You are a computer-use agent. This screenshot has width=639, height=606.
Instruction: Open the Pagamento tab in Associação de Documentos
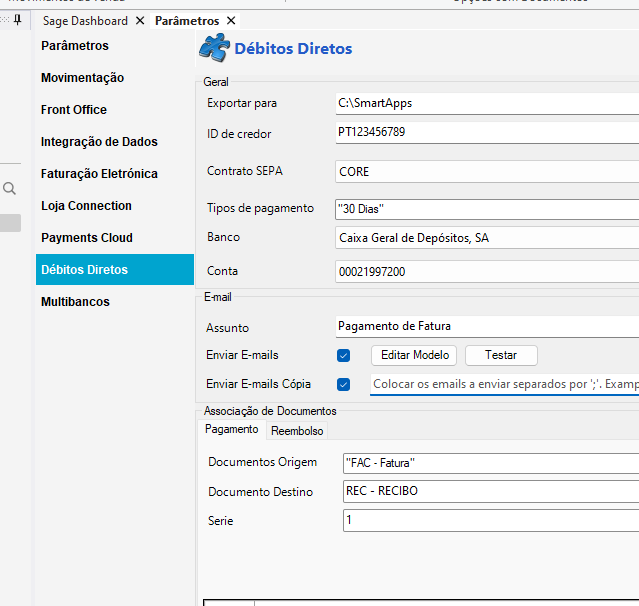coord(231,430)
